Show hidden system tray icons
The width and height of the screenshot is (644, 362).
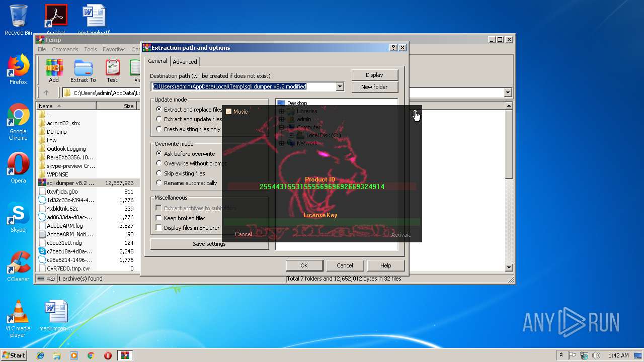pyautogui.click(x=561, y=355)
